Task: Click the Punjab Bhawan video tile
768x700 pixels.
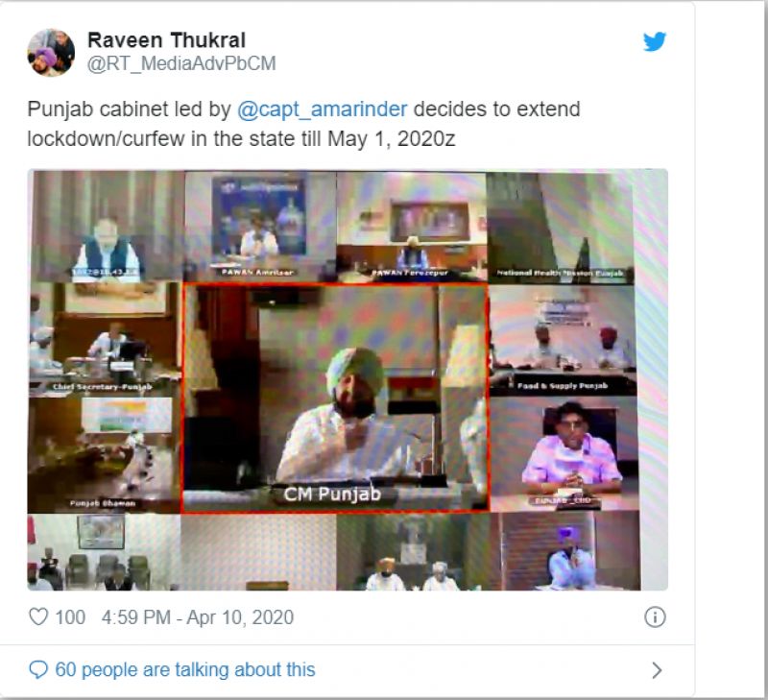Action: pyautogui.click(x=104, y=454)
